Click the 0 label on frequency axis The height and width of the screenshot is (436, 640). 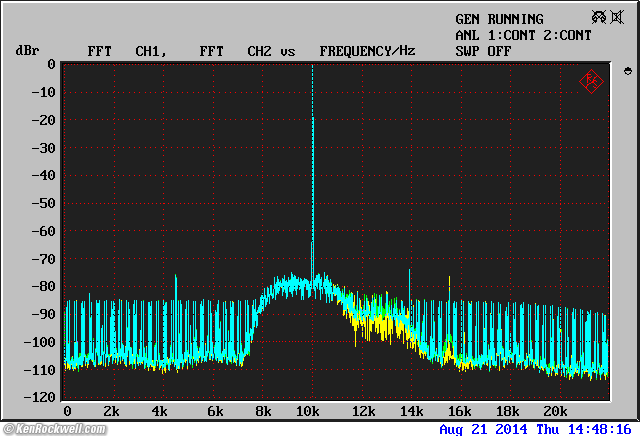[x=67, y=411]
